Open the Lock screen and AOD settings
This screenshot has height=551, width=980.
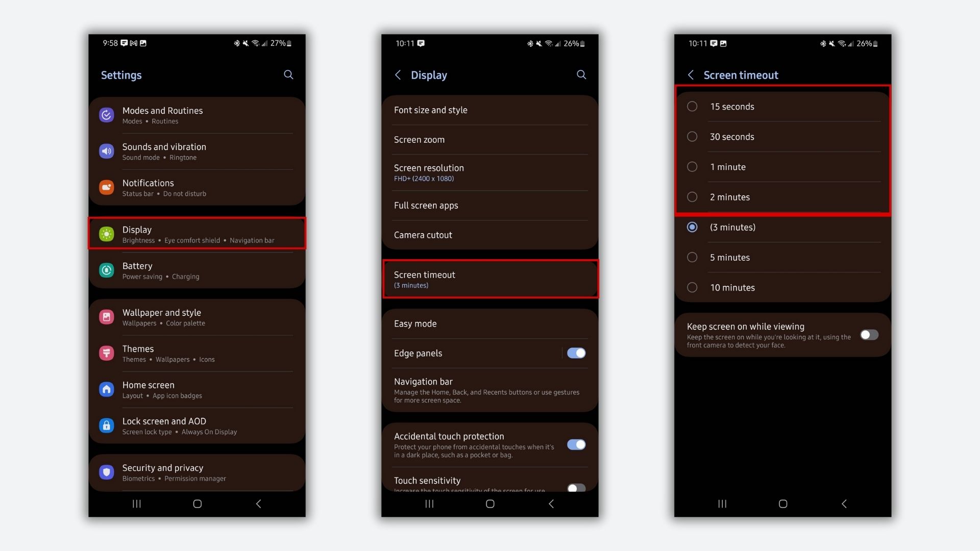(x=198, y=426)
